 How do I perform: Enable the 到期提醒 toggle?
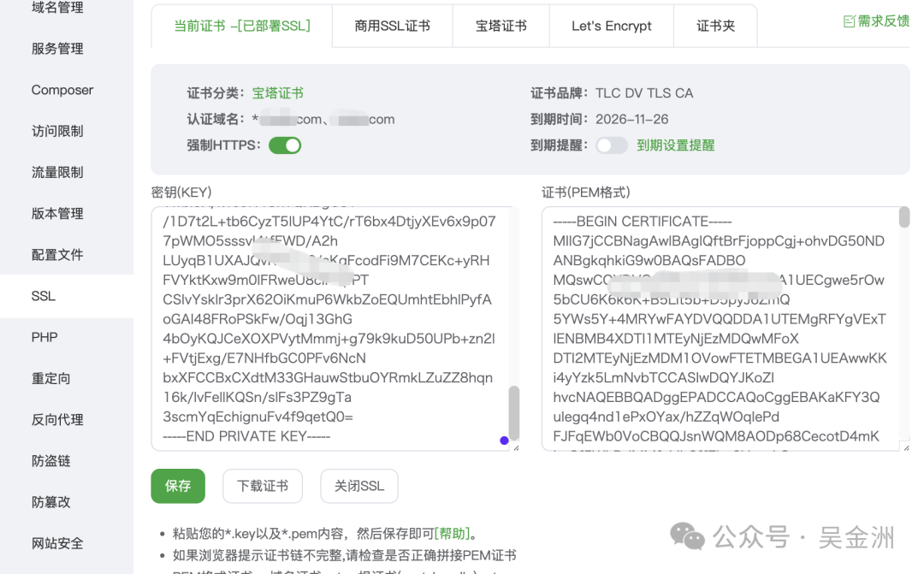click(x=612, y=145)
